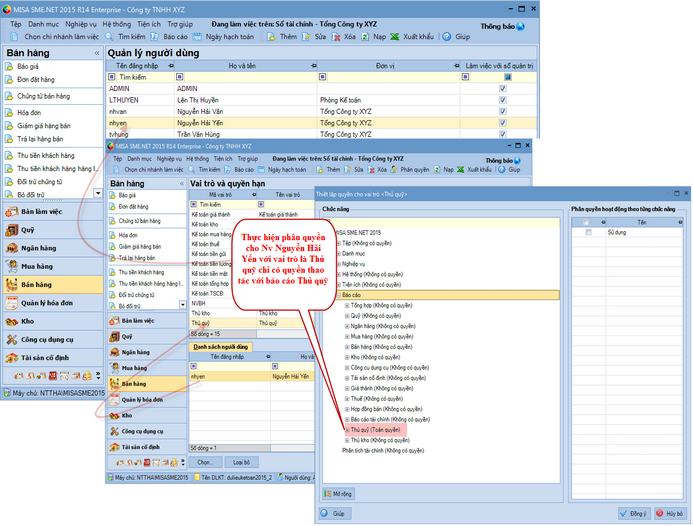Image resolution: width=693 pixels, height=526 pixels.
Task: Click Họ và tên column header
Action: click(x=246, y=66)
